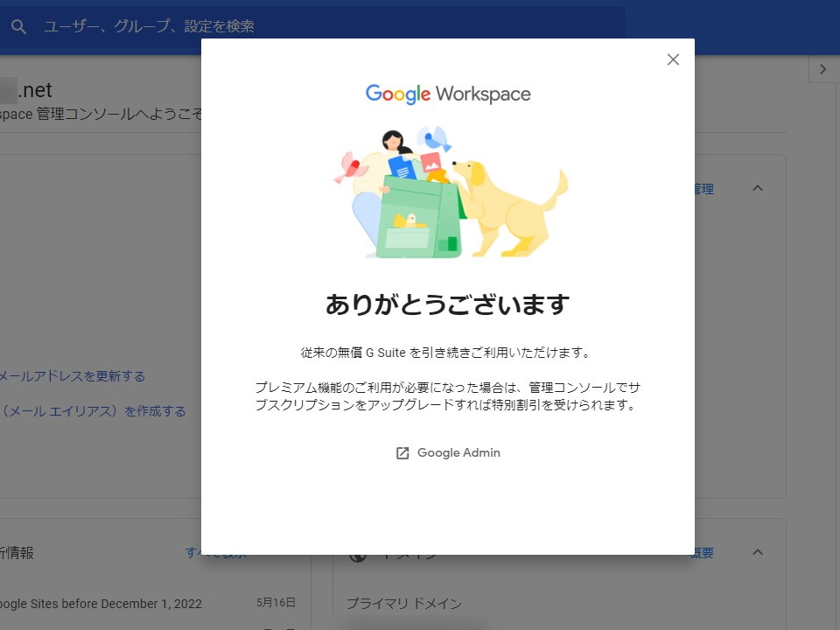
Task: Click the external link icon beside Google Admin
Action: click(402, 452)
